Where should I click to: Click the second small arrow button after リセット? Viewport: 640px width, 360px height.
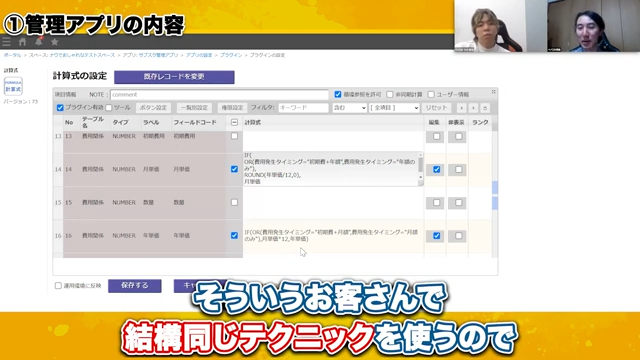473,108
